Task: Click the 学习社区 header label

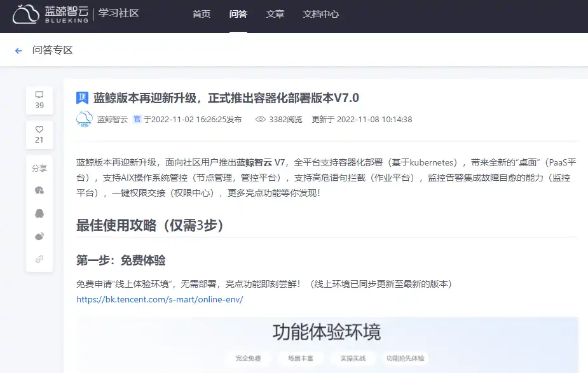Action: 118,13
